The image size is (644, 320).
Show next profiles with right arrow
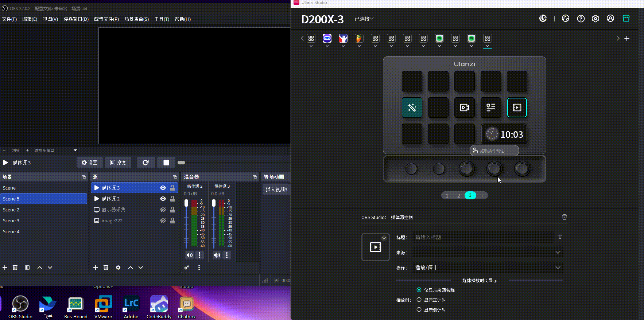[618, 38]
